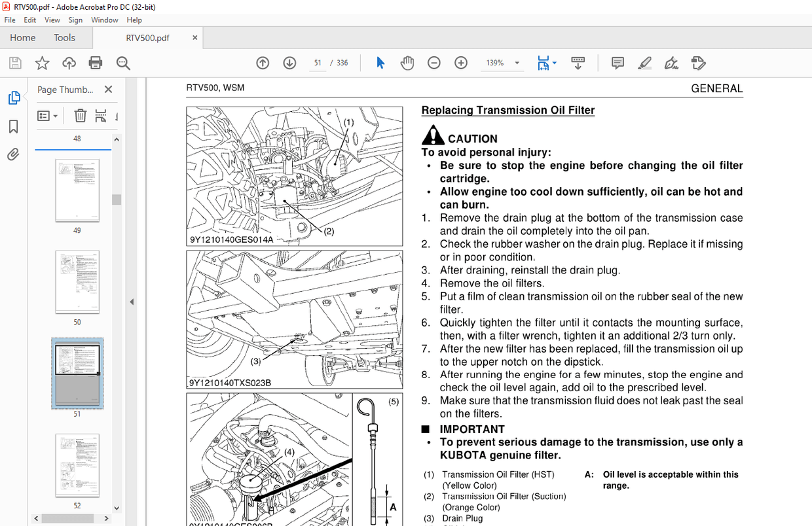Open the View menu
This screenshot has height=526, width=812.
[52, 20]
